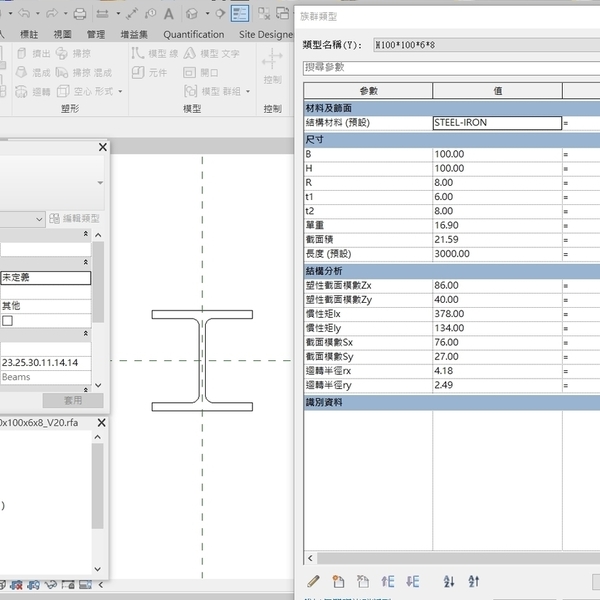The image size is (600, 600).
Task: Open the type selector dropdown in Properties
Action: pyautogui.click(x=100, y=183)
